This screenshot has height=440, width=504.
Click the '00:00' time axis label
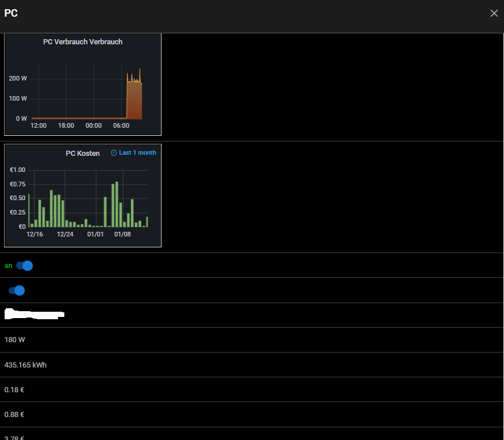click(x=94, y=125)
